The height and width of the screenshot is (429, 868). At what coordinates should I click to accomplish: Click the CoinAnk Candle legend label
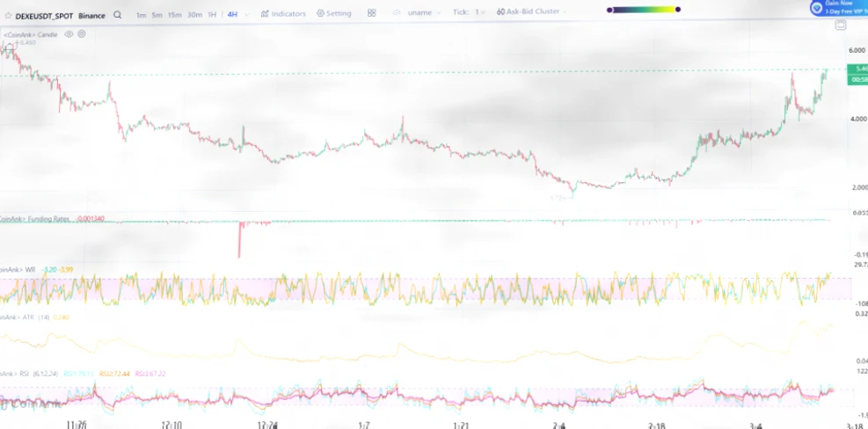(31, 35)
